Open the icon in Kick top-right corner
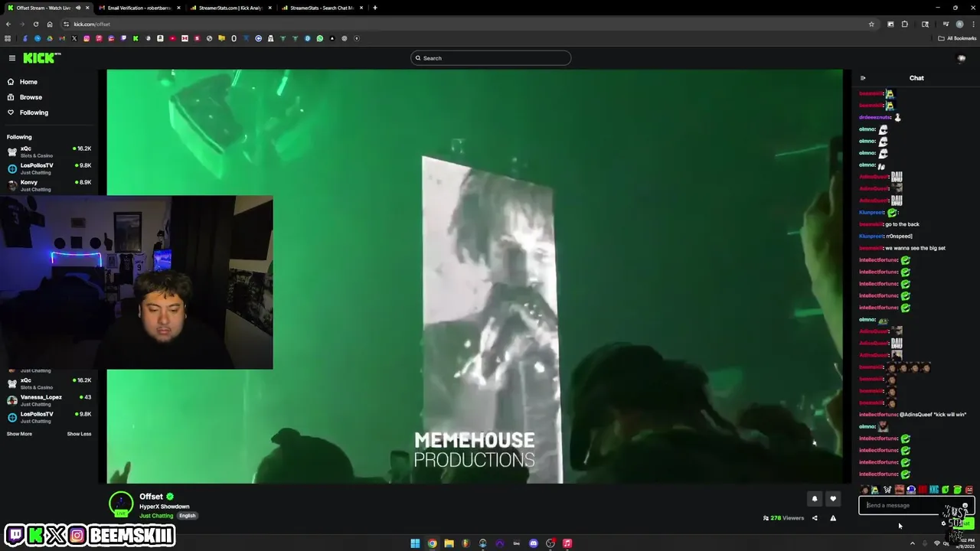Image resolution: width=980 pixels, height=551 pixels. point(962,58)
